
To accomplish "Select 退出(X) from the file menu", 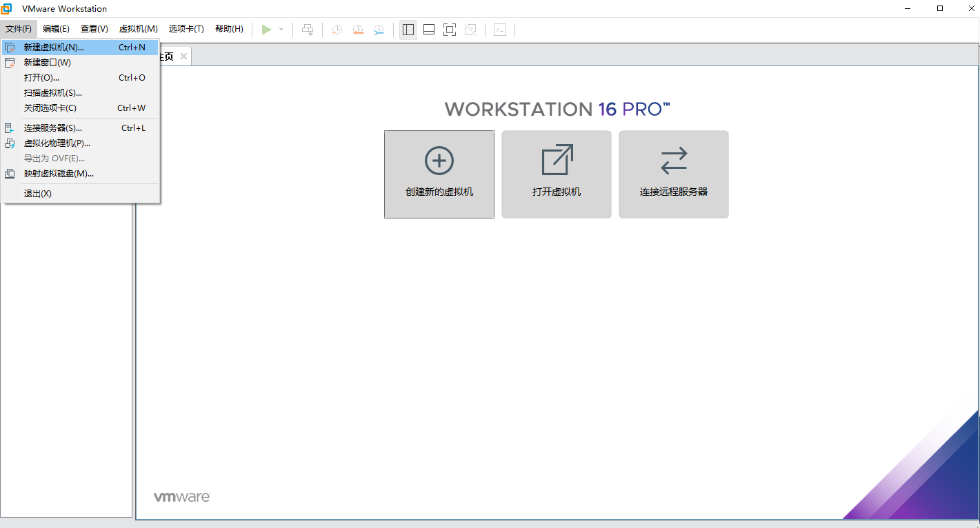I will pyautogui.click(x=80, y=194).
